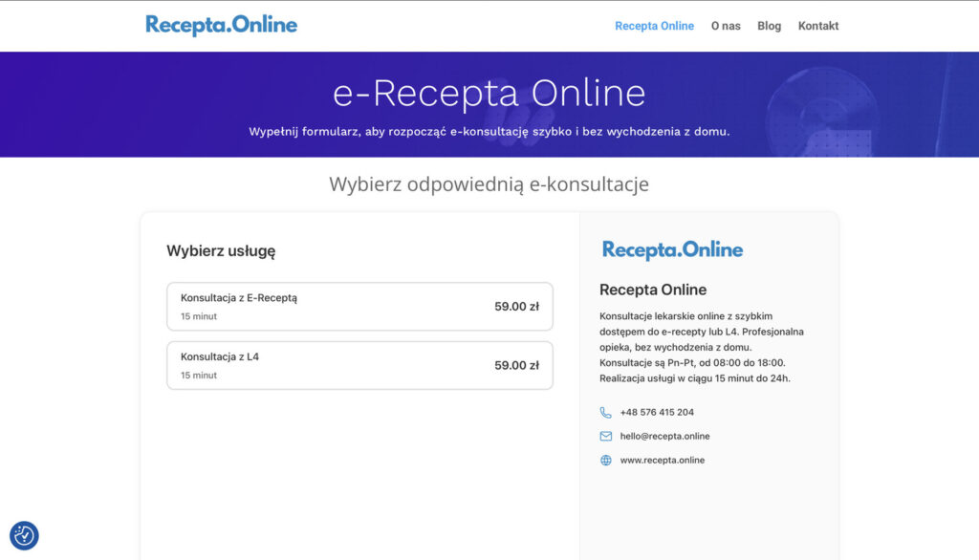This screenshot has height=560, width=979.
Task: Open the Blog menu link
Action: coord(770,26)
